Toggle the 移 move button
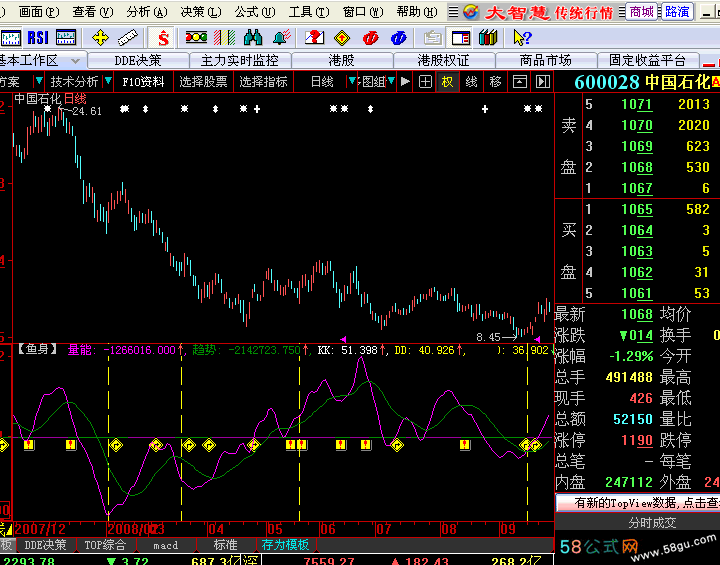This screenshot has width=720, height=565. pos(495,82)
